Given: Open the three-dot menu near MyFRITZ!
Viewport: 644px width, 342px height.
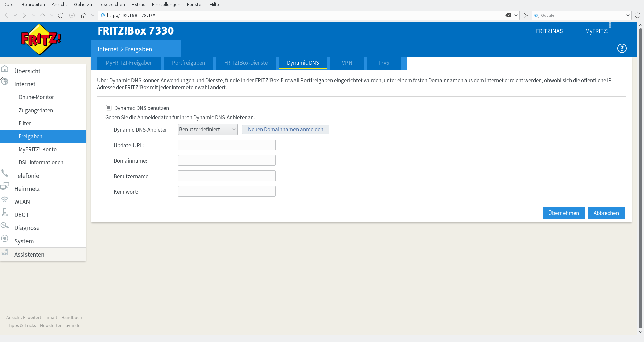Looking at the screenshot, I should (x=610, y=25).
